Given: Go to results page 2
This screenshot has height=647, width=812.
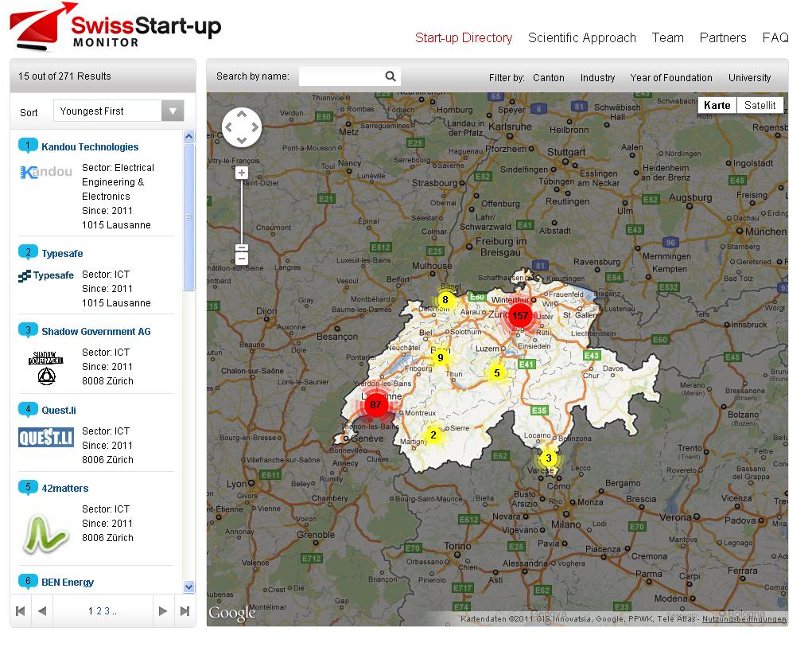Looking at the screenshot, I should tap(98, 611).
